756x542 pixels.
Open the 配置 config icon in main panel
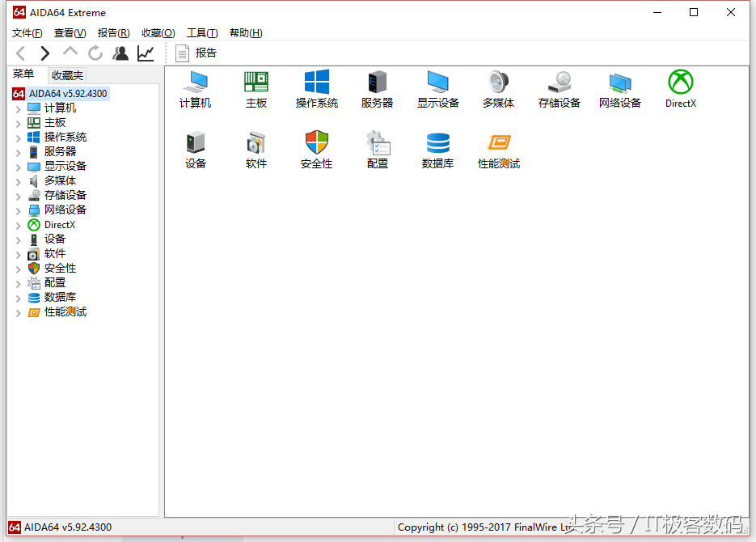pos(377,150)
